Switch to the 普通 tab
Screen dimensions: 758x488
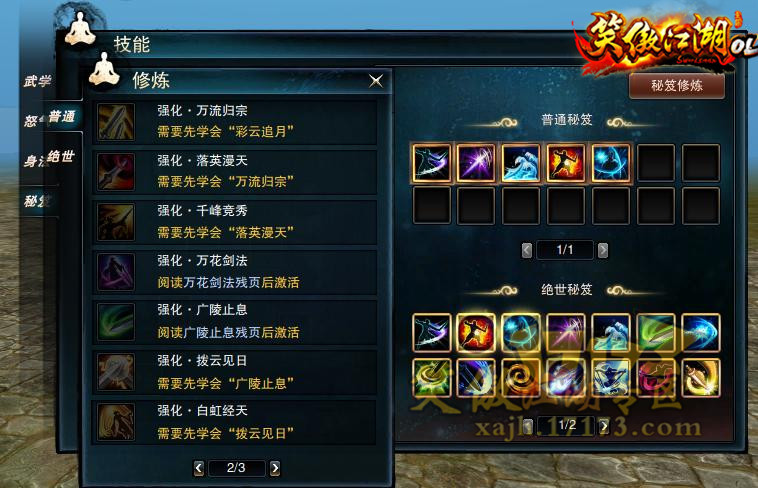pyautogui.click(x=62, y=117)
